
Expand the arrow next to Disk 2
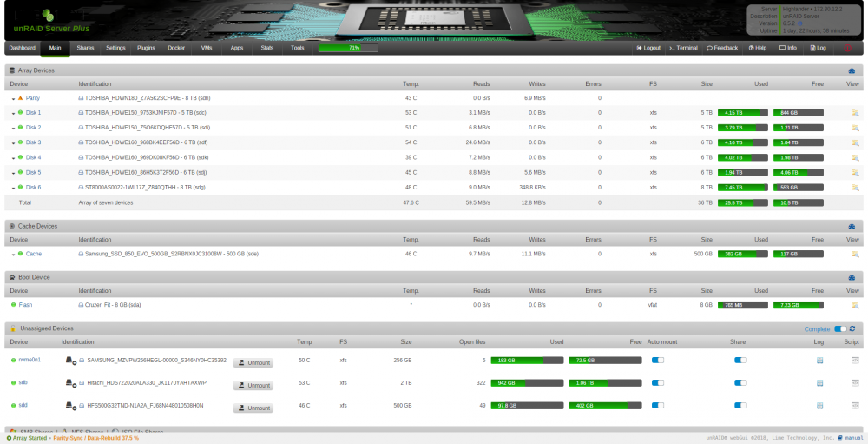[13, 129]
